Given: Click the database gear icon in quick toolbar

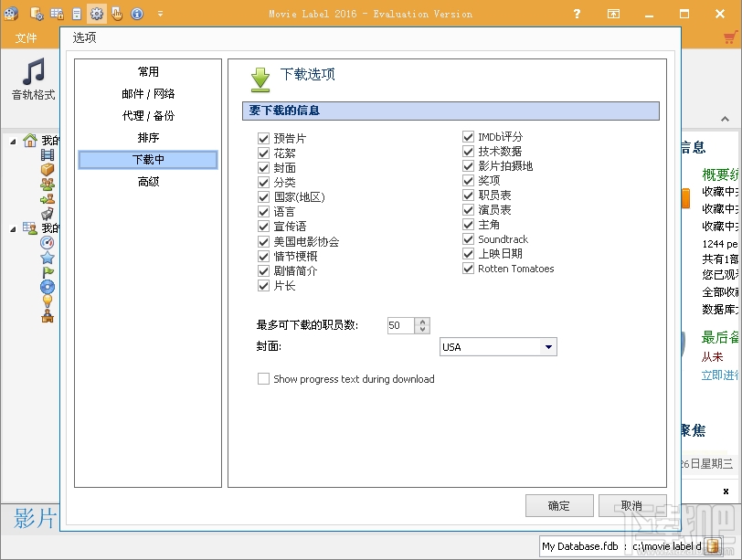Looking at the screenshot, I should coord(37,14).
